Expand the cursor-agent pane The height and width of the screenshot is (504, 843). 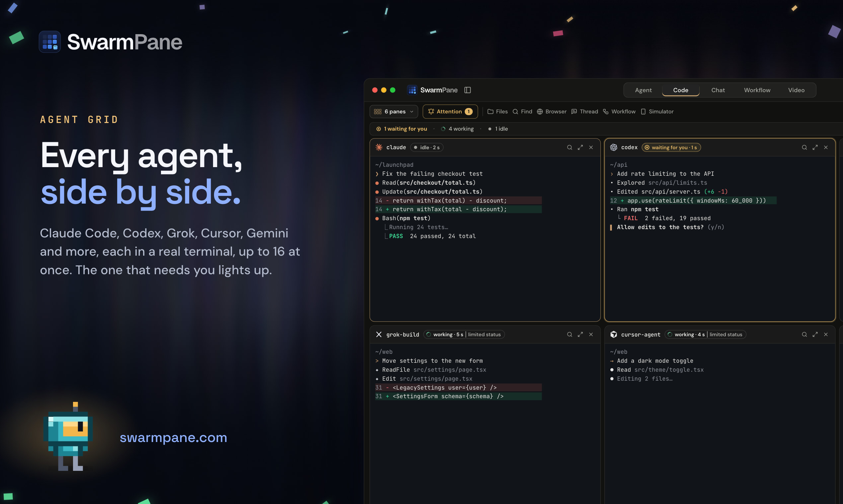click(815, 335)
